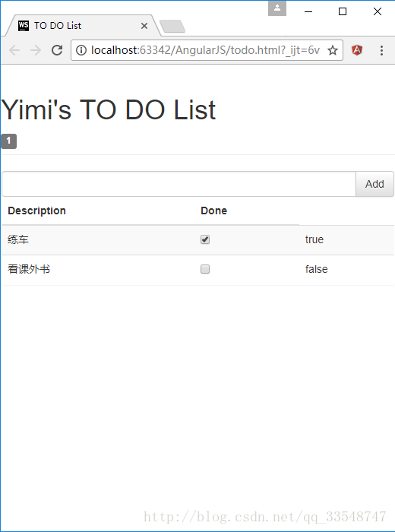The image size is (395, 532).
Task: Select the 练车 item text
Action: pos(18,239)
